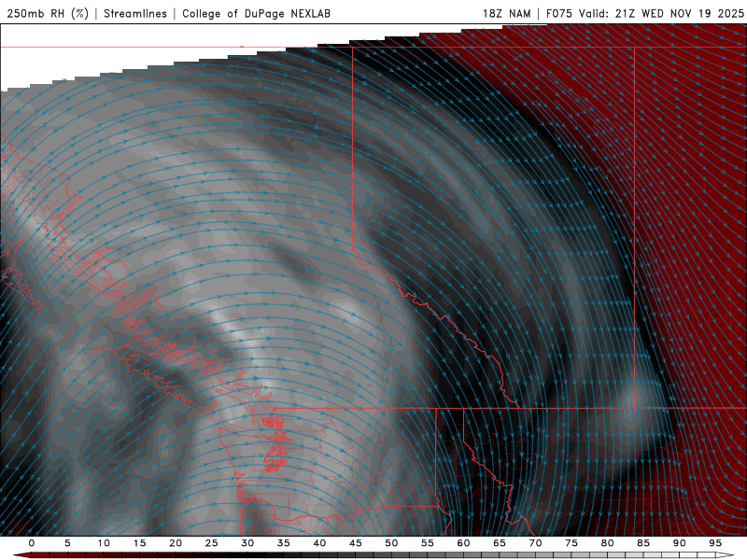Click the "50" color scale label
This screenshot has width=747, height=560.
[x=391, y=543]
